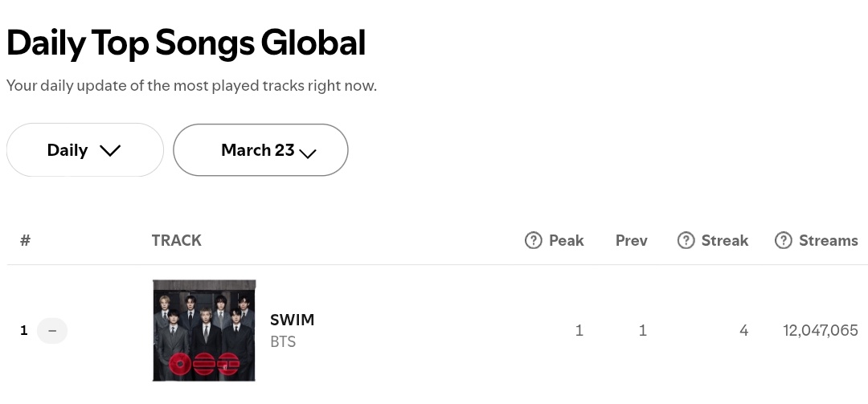Open the March 23 date dropdown
This screenshot has height=404, width=868.
pyautogui.click(x=260, y=150)
